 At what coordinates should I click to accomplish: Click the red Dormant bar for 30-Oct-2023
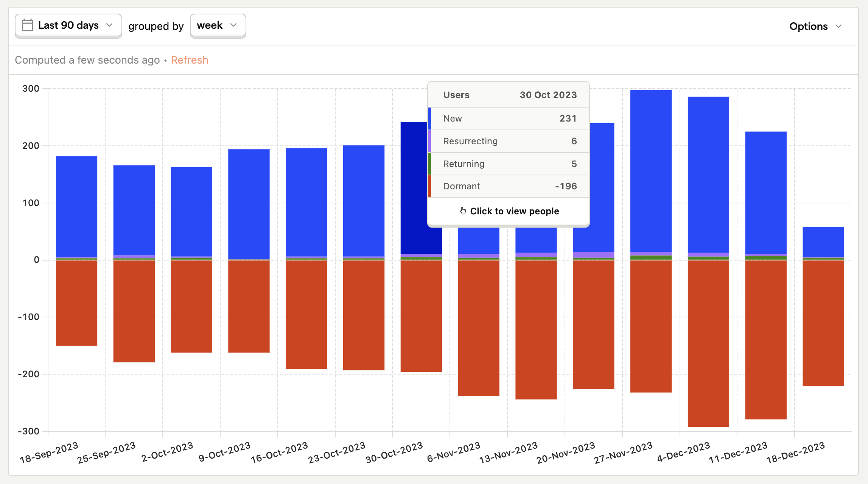(x=422, y=316)
